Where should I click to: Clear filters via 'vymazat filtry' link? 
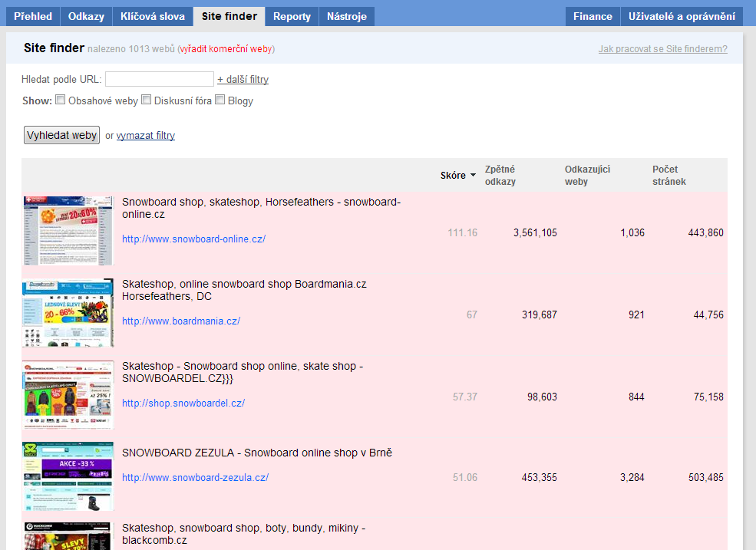click(146, 136)
